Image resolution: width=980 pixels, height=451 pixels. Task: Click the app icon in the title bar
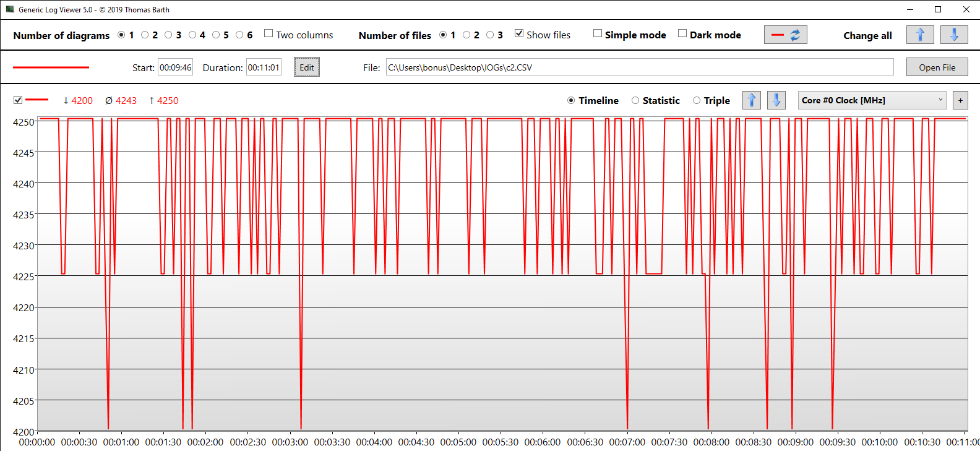click(x=10, y=9)
